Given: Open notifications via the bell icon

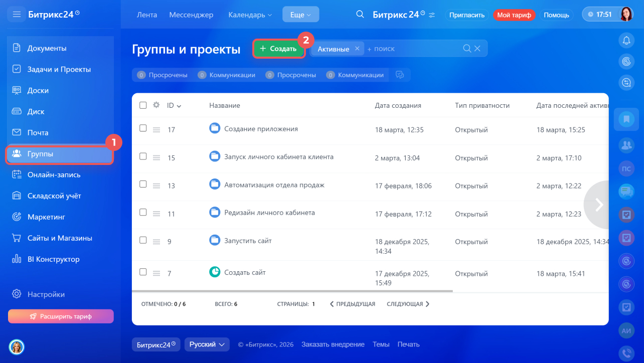Looking at the screenshot, I should point(626,40).
